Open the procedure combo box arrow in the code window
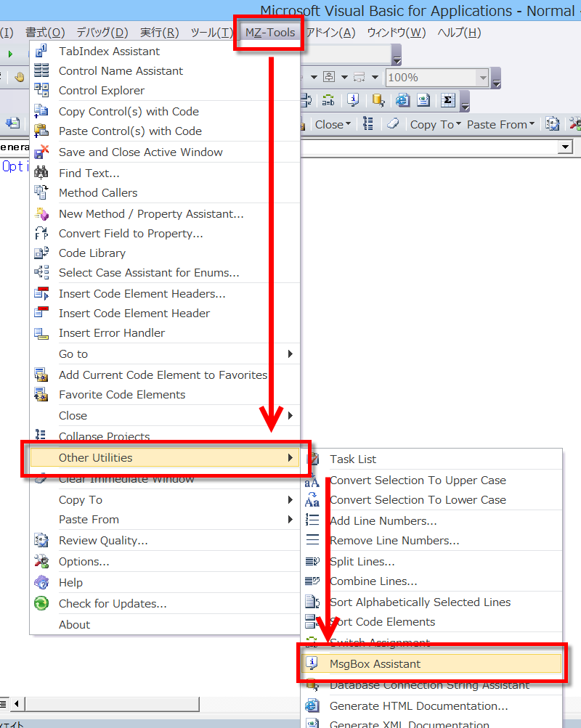Image resolution: width=581 pixels, height=728 pixels. [566, 147]
